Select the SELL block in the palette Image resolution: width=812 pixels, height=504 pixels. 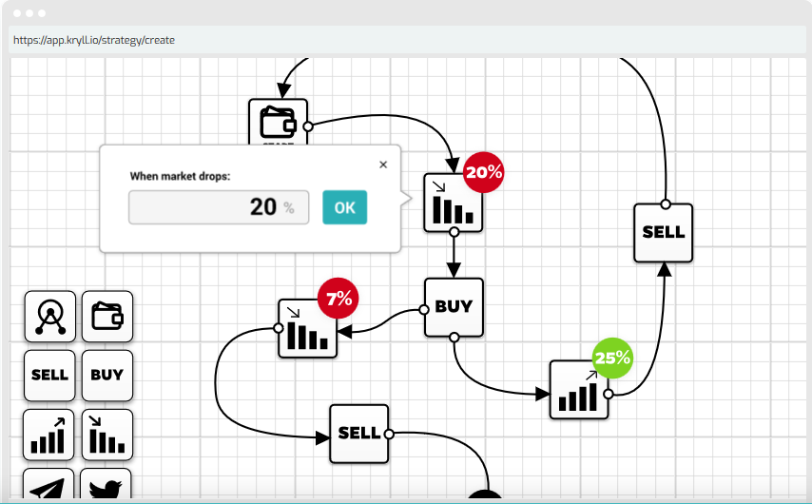(49, 375)
